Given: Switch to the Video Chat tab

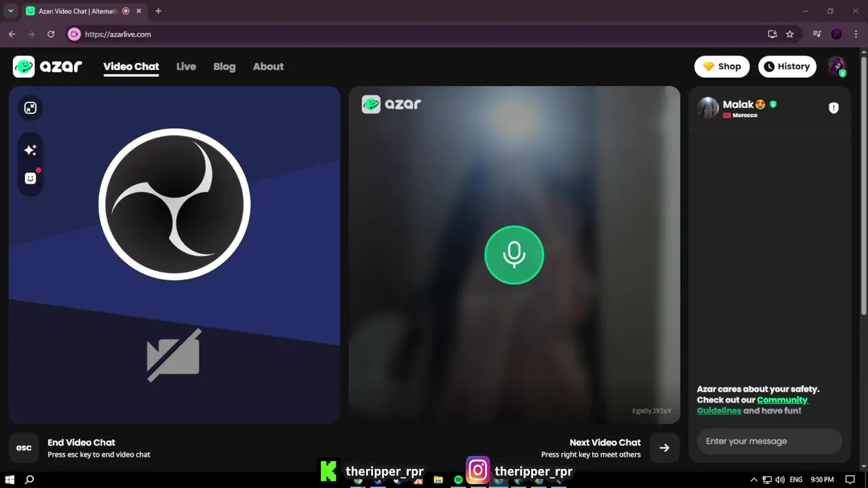Looking at the screenshot, I should point(131,66).
